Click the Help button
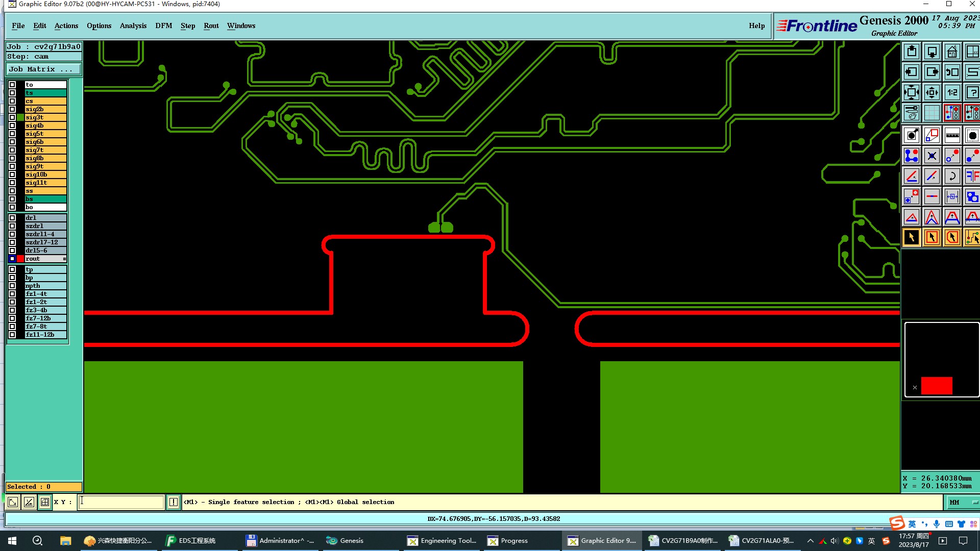Screen dimensions: 980x551 (x=756, y=26)
